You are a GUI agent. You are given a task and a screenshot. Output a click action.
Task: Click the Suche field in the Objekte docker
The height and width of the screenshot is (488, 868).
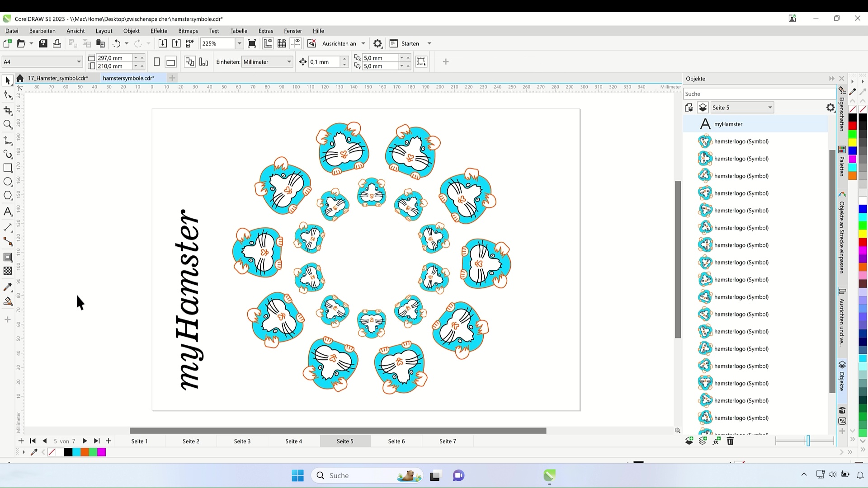pyautogui.click(x=759, y=94)
